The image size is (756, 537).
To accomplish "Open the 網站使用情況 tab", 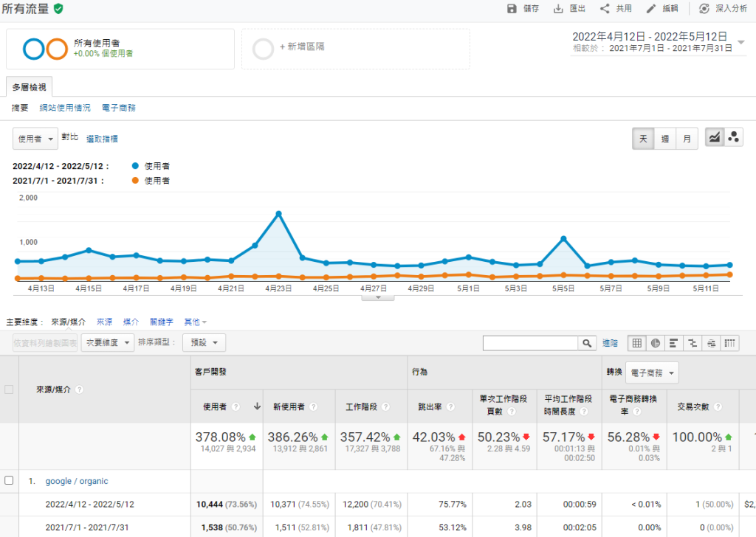I will [65, 108].
